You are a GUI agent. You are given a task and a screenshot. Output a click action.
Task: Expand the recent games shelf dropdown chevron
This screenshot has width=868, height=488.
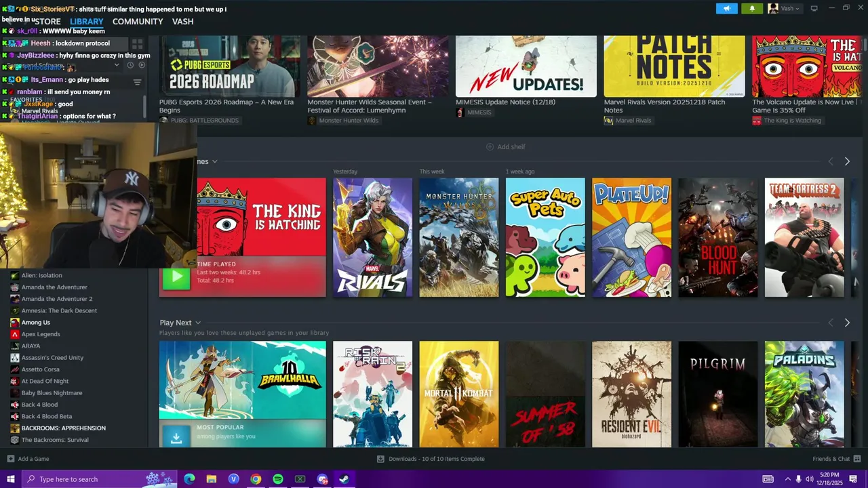pos(214,161)
